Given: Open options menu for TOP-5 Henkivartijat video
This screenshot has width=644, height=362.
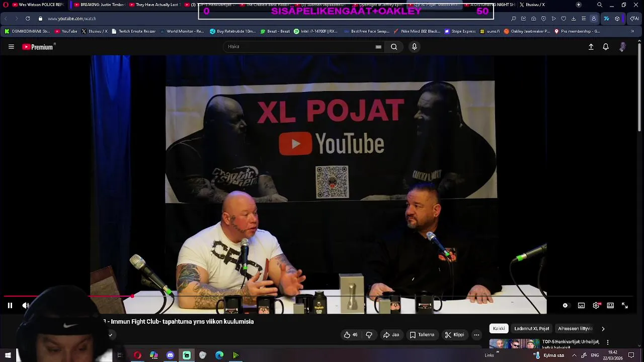Looking at the screenshot, I should coord(607,342).
